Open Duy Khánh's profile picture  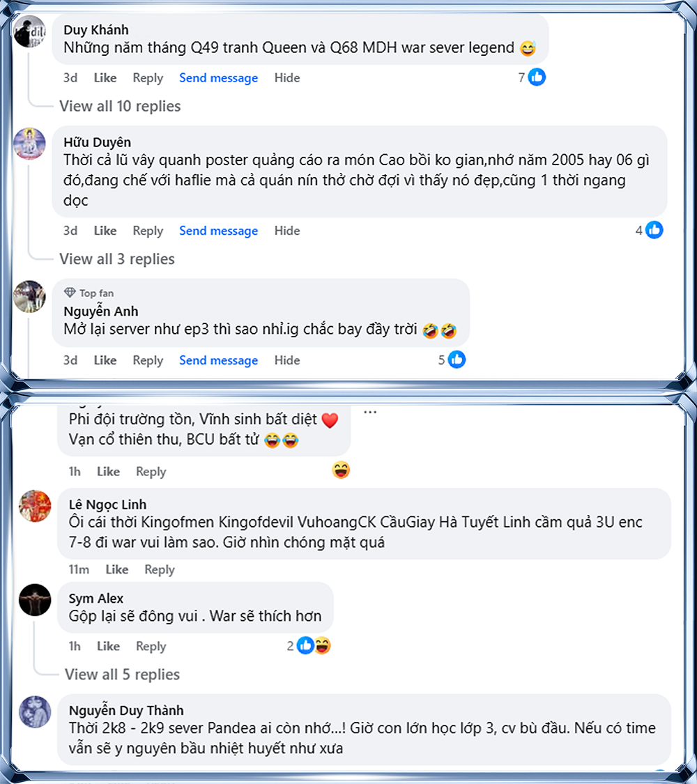(x=30, y=31)
